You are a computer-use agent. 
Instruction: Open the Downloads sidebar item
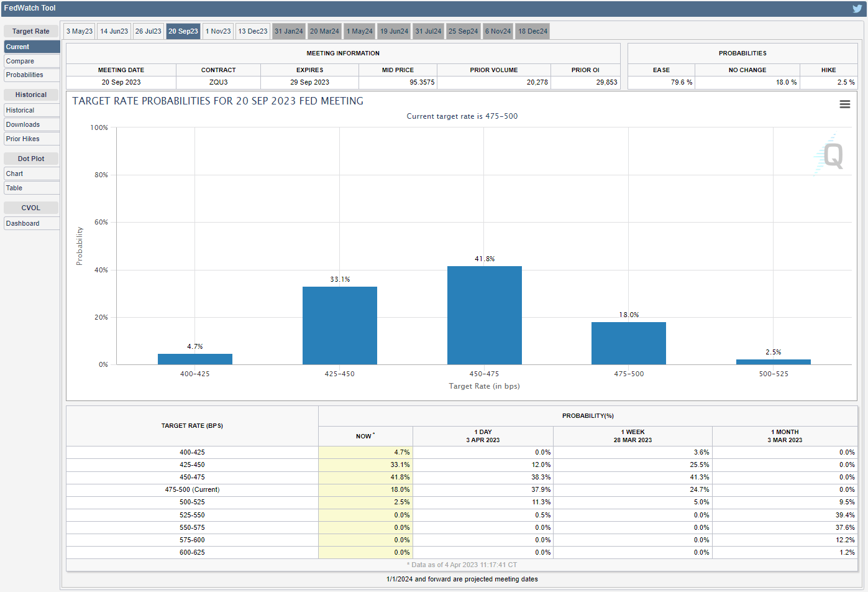[x=32, y=124]
